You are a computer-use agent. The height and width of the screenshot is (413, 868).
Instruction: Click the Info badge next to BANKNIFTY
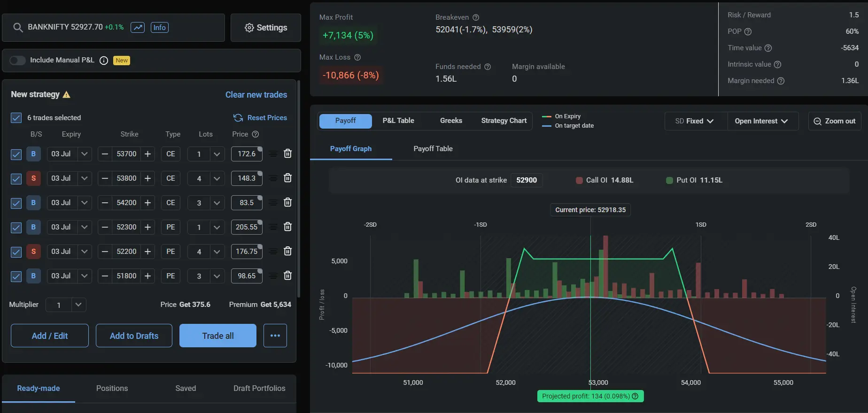[x=160, y=27]
